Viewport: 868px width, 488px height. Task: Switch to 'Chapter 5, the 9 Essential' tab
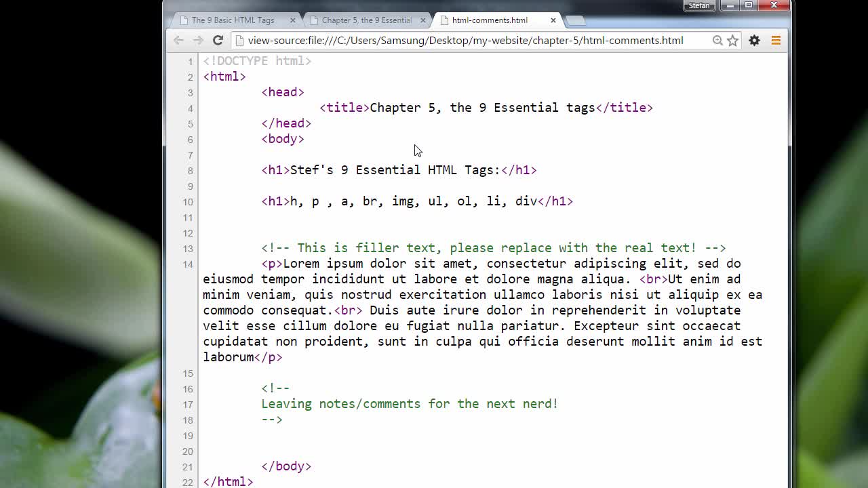367,20
